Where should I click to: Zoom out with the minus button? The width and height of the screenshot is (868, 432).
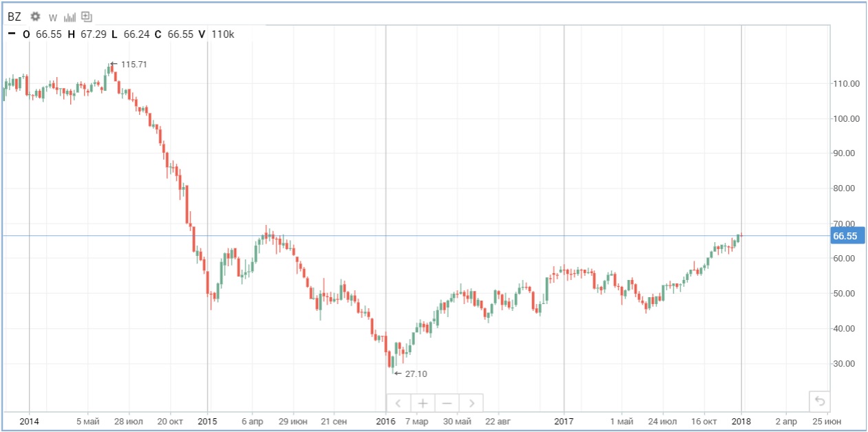(x=447, y=403)
